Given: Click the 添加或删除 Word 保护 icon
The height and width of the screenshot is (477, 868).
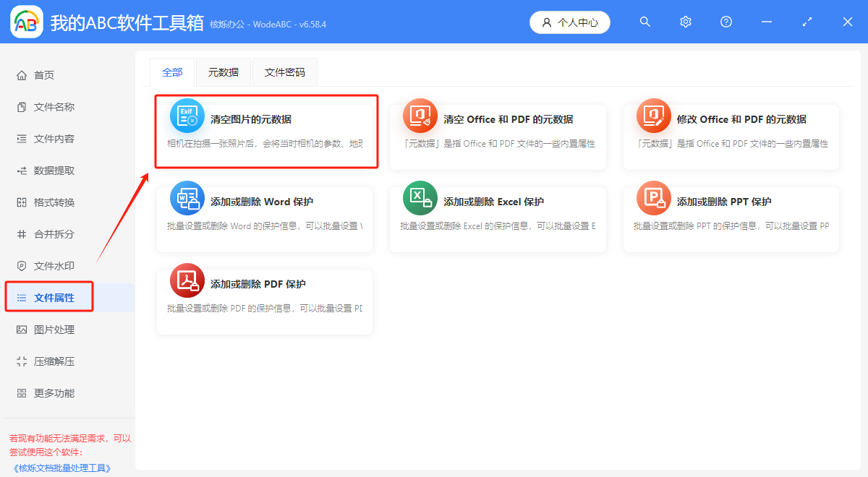Looking at the screenshot, I should pyautogui.click(x=187, y=197).
